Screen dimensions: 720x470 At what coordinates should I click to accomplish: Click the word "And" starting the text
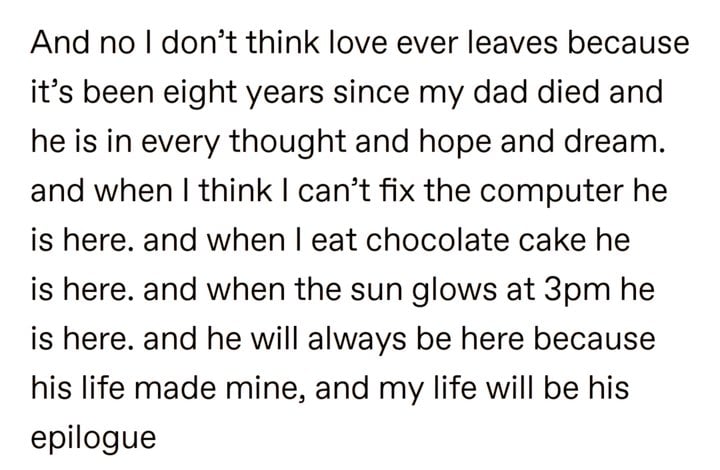pos(60,43)
